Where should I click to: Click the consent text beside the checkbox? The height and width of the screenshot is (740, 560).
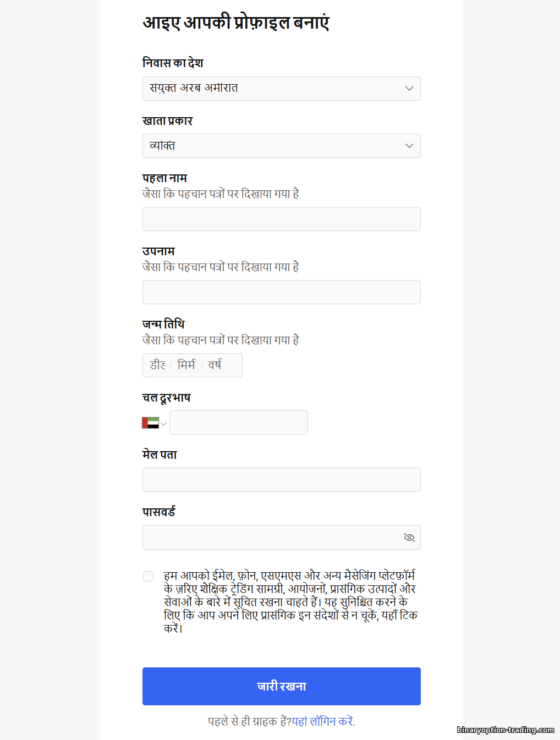290,601
